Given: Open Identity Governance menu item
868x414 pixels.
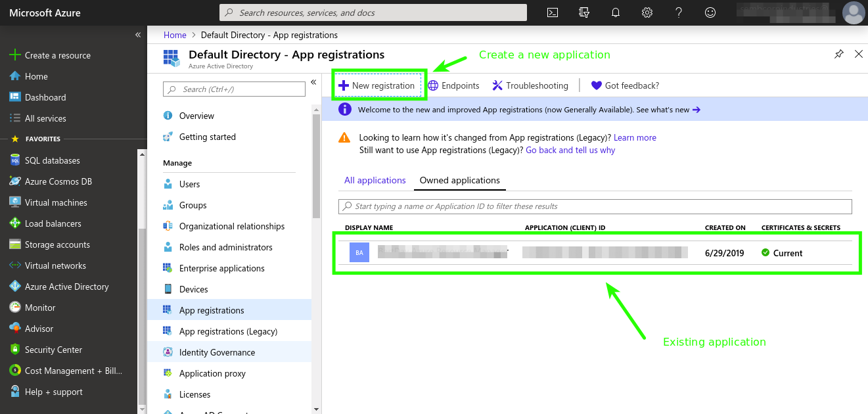Looking at the screenshot, I should pyautogui.click(x=229, y=352).
